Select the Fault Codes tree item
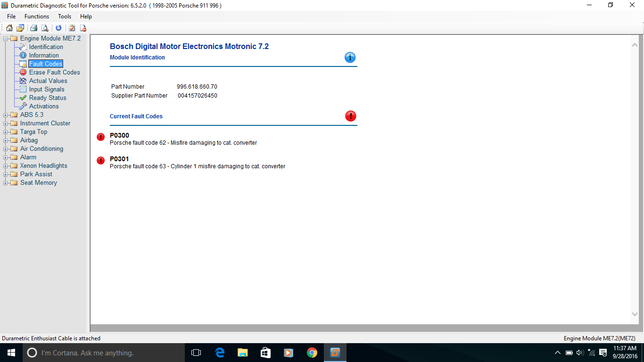The image size is (644, 362). point(46,64)
